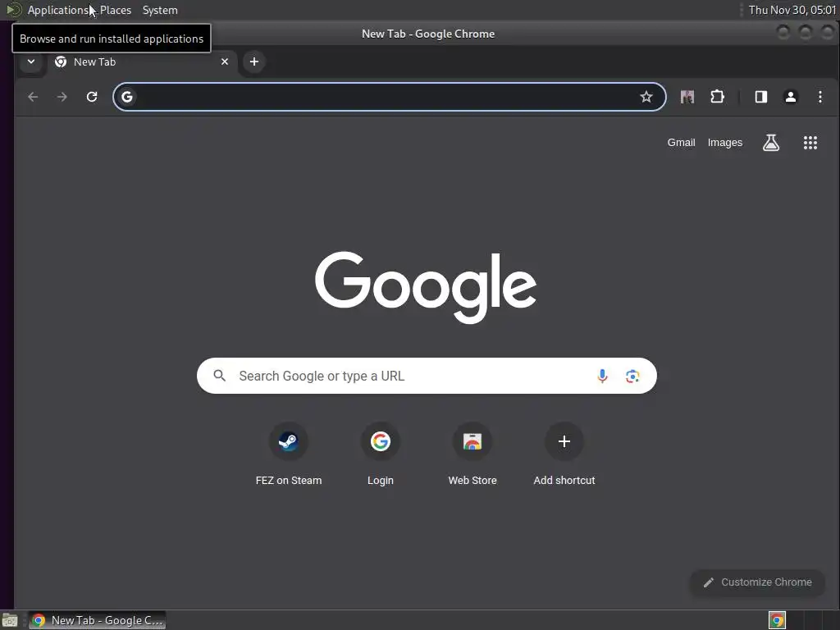The height and width of the screenshot is (630, 840).
Task: Go back using the back arrow
Action: click(x=33, y=97)
